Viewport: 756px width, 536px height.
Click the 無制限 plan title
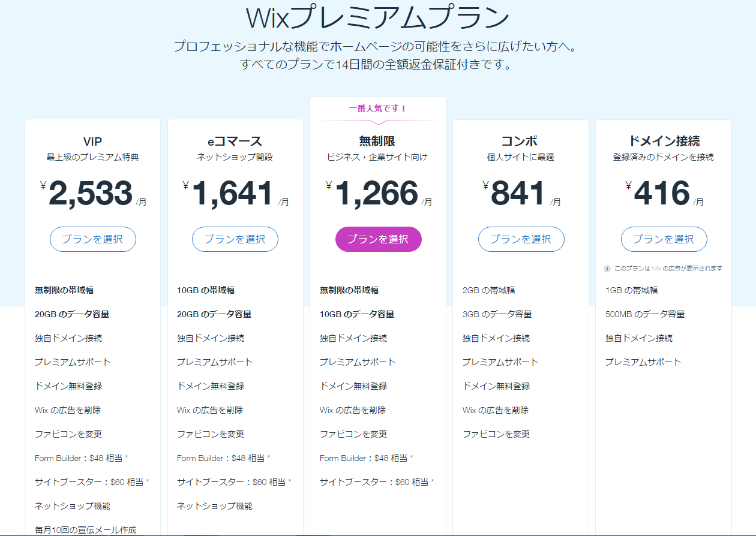[377, 142]
